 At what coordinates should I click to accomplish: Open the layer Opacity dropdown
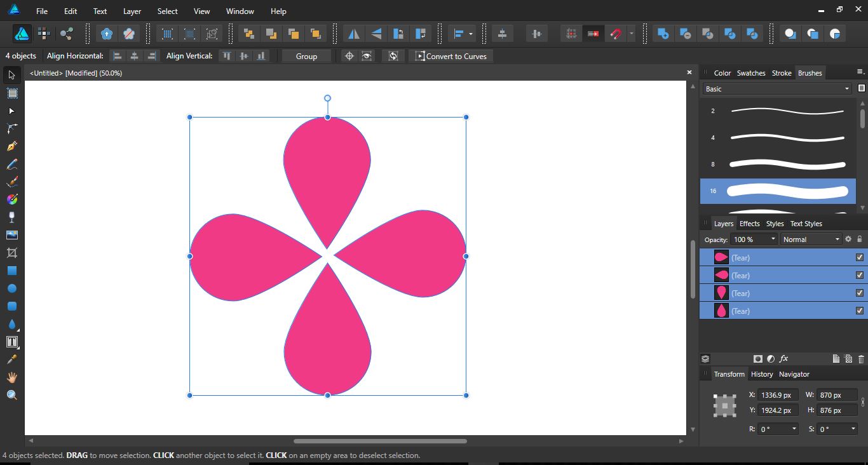pyautogui.click(x=773, y=239)
